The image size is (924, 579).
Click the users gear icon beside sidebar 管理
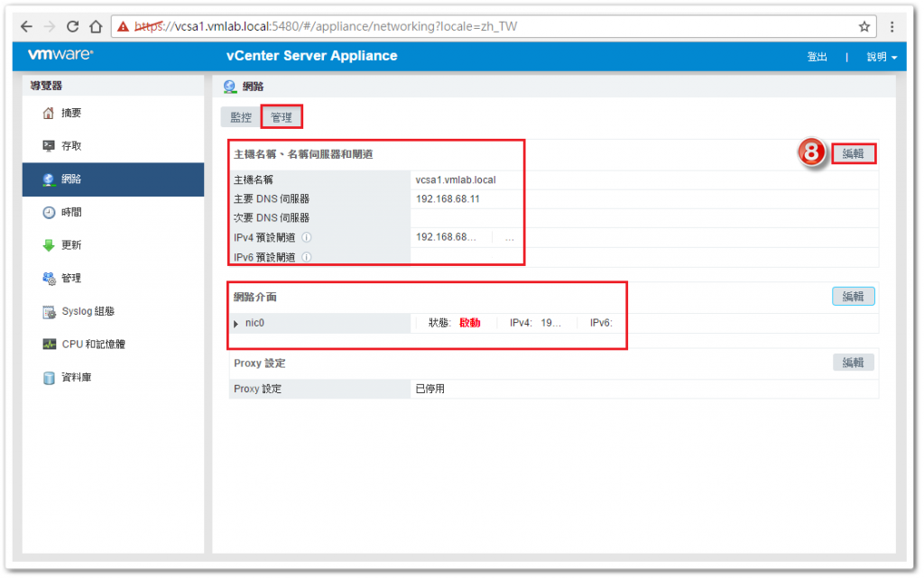coord(49,279)
